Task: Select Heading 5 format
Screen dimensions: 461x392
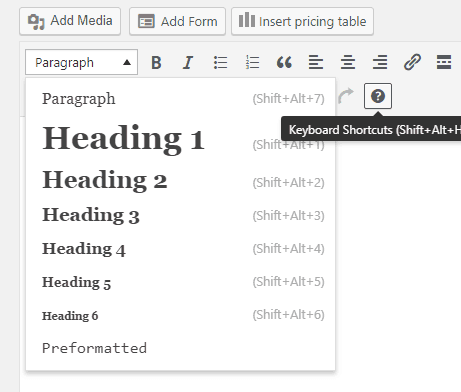Action: tap(180, 282)
